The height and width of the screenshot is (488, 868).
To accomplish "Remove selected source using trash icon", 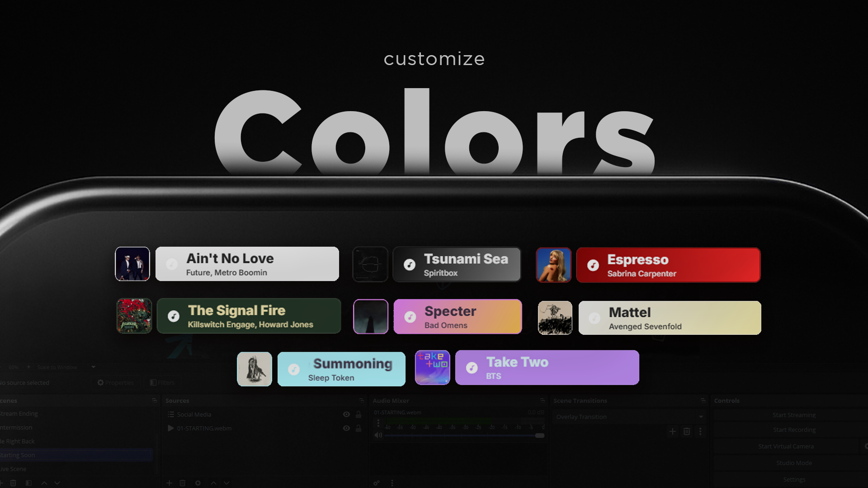I will [183, 483].
